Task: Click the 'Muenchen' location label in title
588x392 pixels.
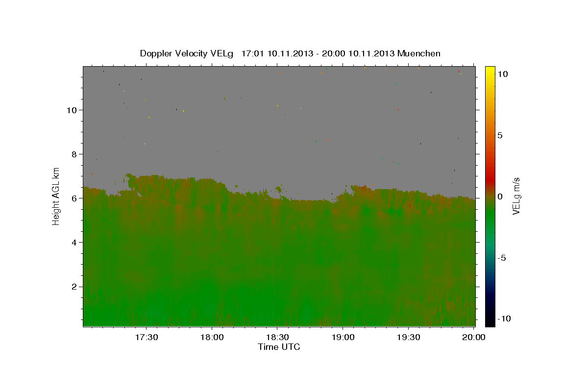Action: (x=419, y=53)
